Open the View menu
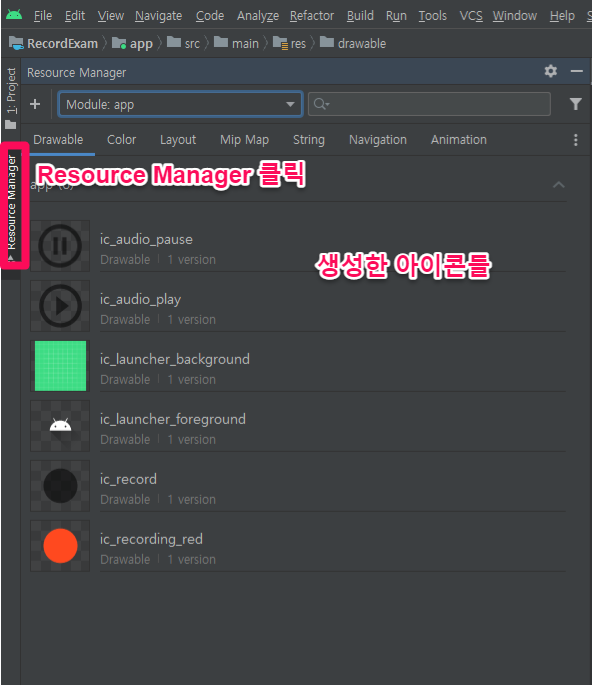 click(x=111, y=16)
